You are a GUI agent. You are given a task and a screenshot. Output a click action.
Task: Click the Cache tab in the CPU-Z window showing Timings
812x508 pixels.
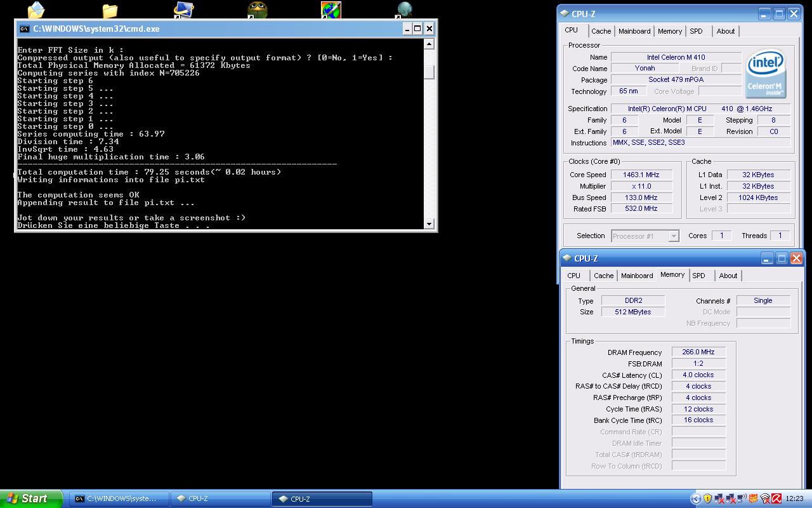pyautogui.click(x=604, y=276)
